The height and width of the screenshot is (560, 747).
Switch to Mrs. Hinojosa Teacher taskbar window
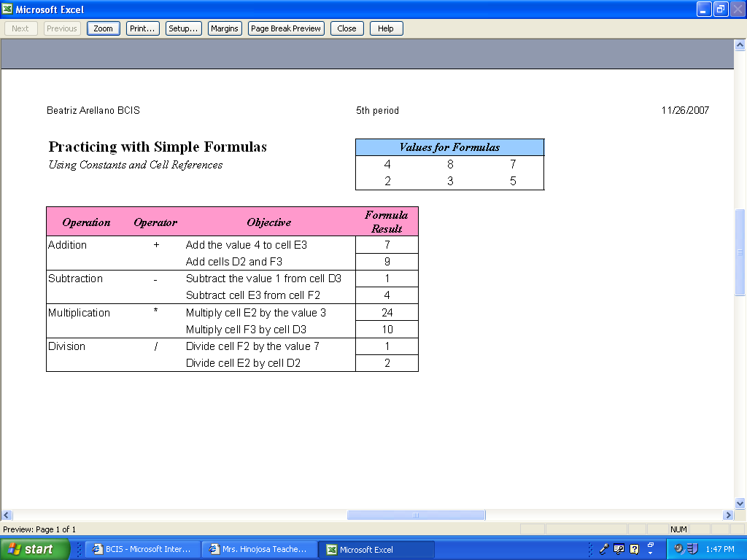click(x=260, y=549)
